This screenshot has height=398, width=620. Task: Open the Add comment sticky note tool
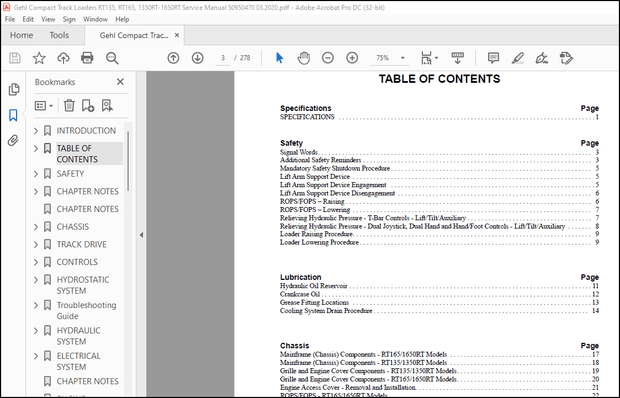[493, 58]
